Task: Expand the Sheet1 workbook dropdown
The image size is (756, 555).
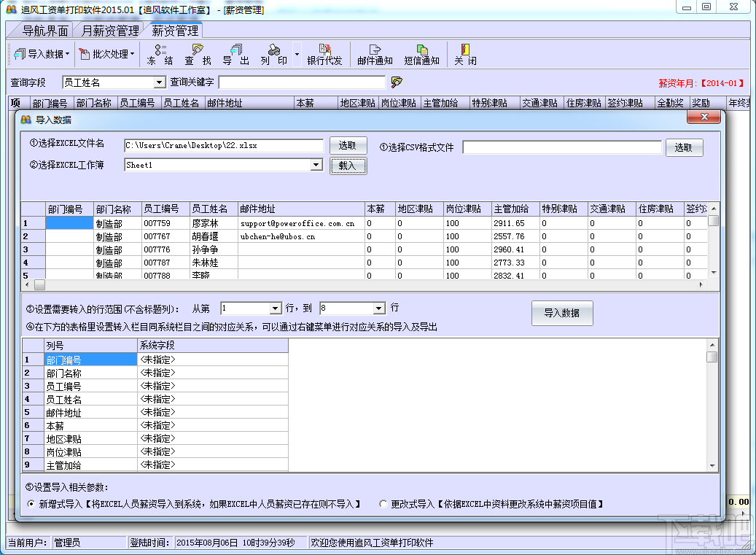Action: [x=316, y=166]
